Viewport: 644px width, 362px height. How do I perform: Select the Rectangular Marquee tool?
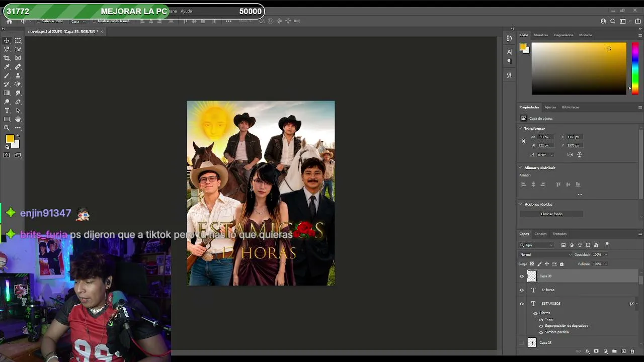click(x=18, y=41)
